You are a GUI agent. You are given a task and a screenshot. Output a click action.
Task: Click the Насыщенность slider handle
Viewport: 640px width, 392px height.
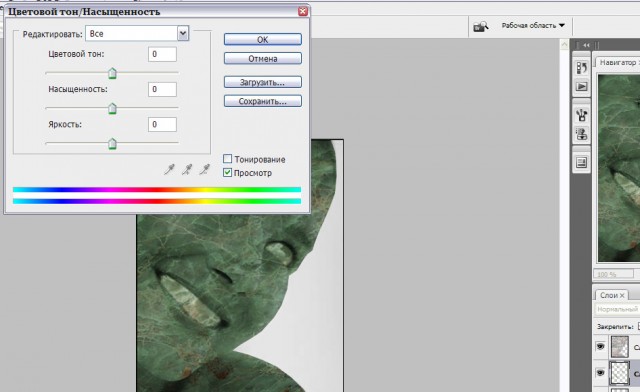[x=112, y=109]
